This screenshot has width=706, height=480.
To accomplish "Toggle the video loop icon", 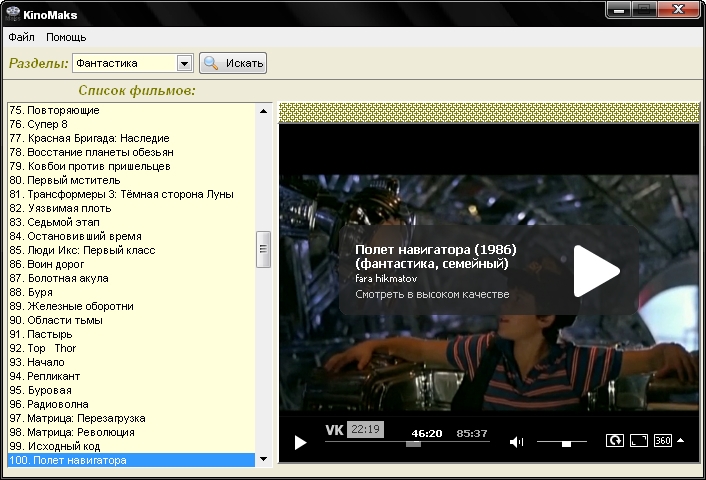I will 615,440.
